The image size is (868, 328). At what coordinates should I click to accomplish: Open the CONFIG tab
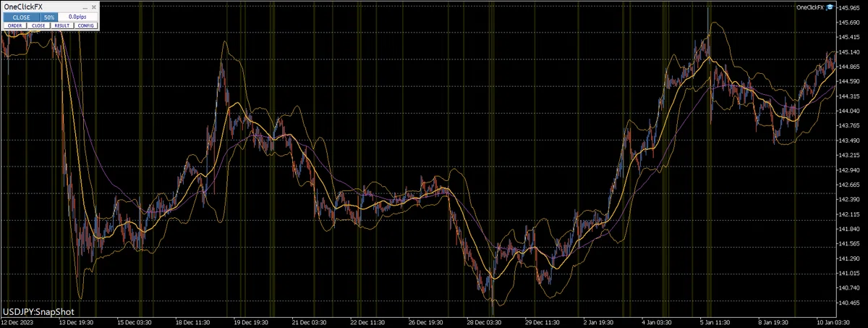point(85,25)
